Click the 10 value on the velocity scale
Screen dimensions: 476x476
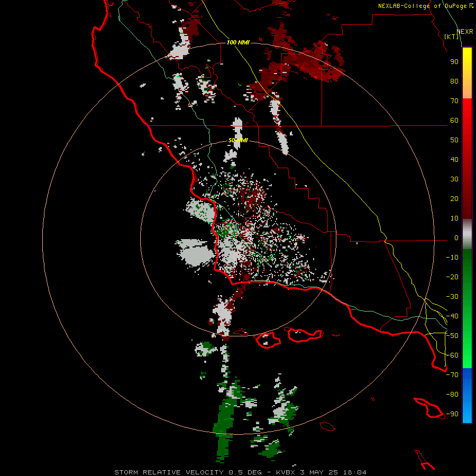click(x=454, y=218)
